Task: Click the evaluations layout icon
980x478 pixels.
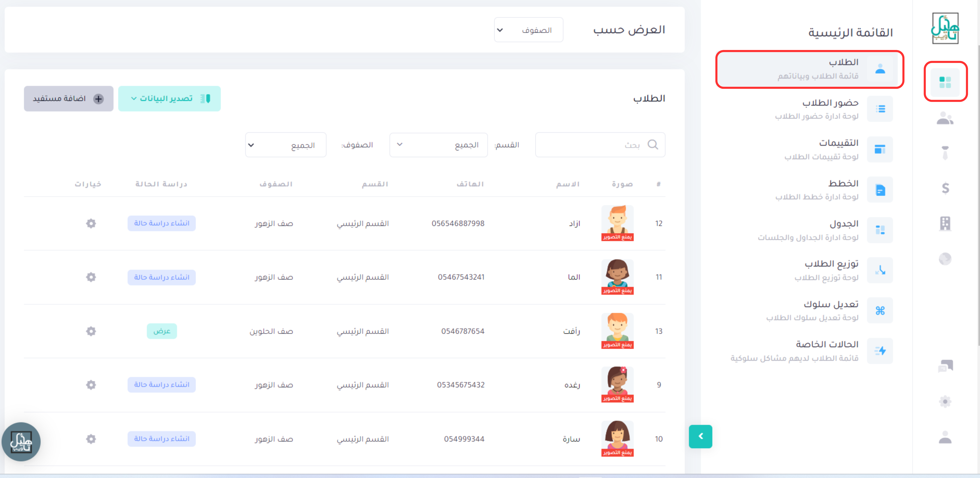Action: [x=880, y=149]
